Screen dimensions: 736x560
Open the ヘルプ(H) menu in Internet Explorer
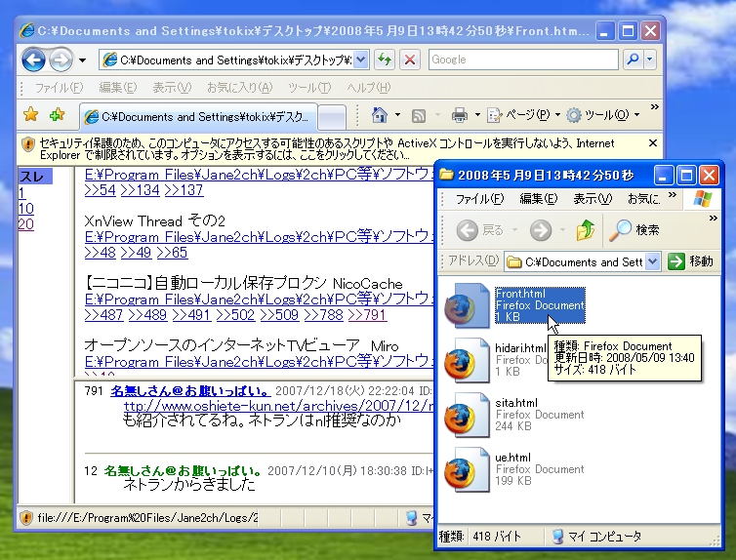pyautogui.click(x=368, y=88)
